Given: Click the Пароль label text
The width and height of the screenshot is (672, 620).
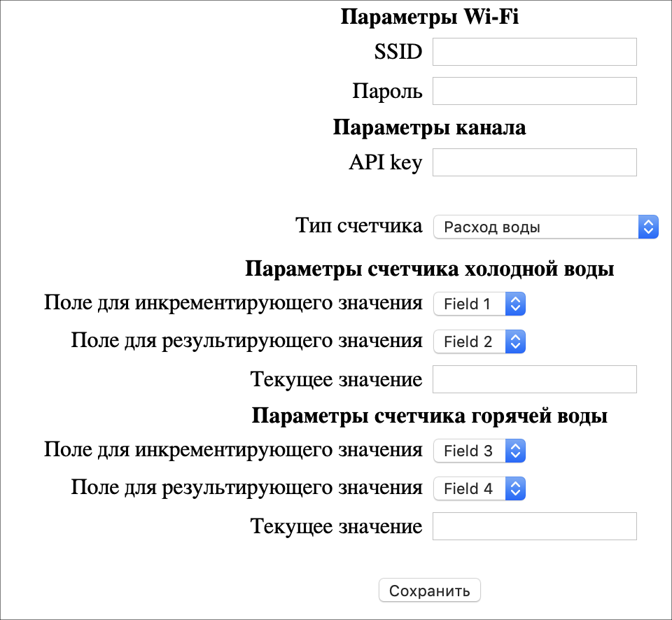Looking at the screenshot, I should pyautogui.click(x=387, y=91).
